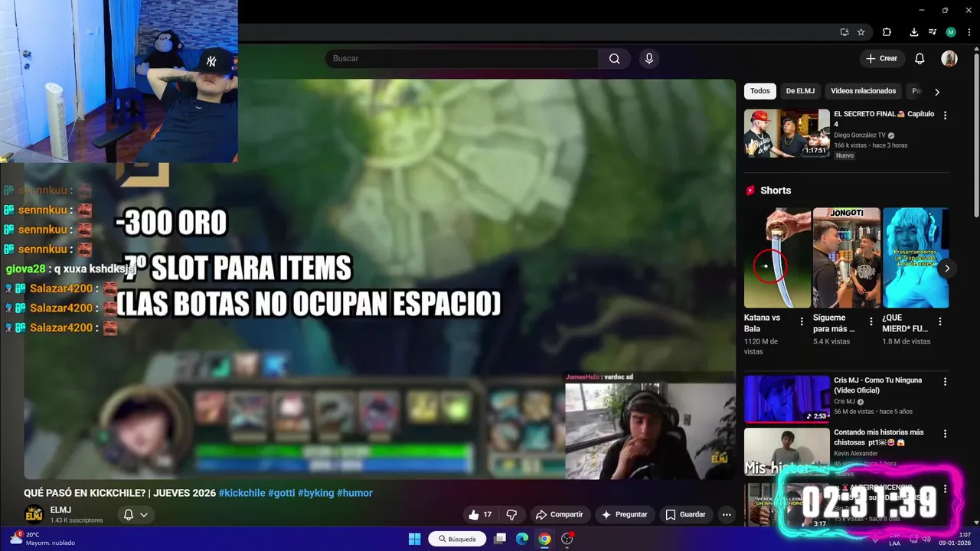This screenshot has width=980, height=551.
Task: Click the install app icon in address bar
Action: [844, 32]
